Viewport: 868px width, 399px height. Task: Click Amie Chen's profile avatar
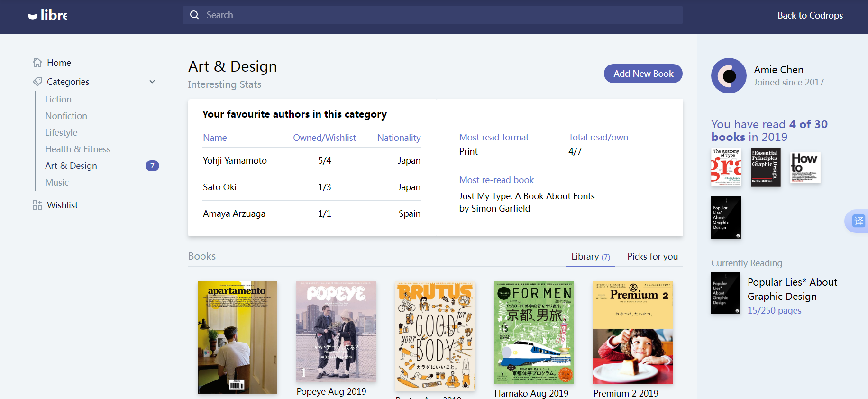click(x=729, y=76)
